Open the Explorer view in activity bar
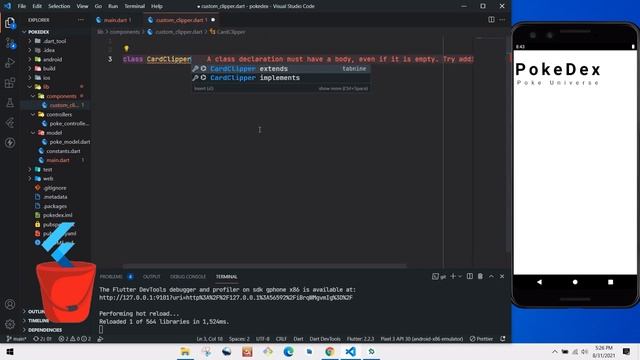 10,23
